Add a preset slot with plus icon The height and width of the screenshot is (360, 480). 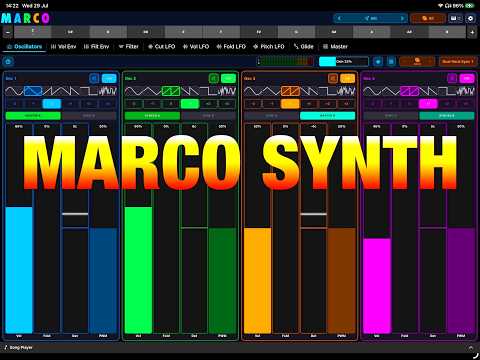tap(472, 32)
